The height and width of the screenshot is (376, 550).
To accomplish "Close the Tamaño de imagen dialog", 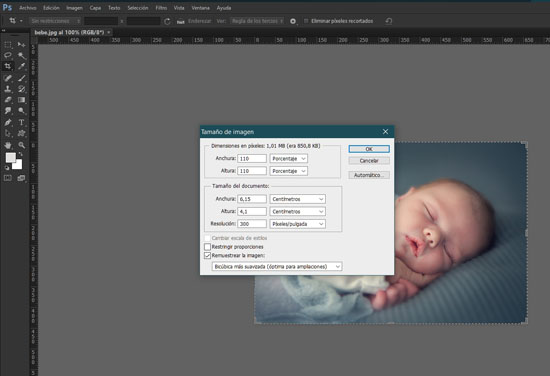I will [385, 132].
